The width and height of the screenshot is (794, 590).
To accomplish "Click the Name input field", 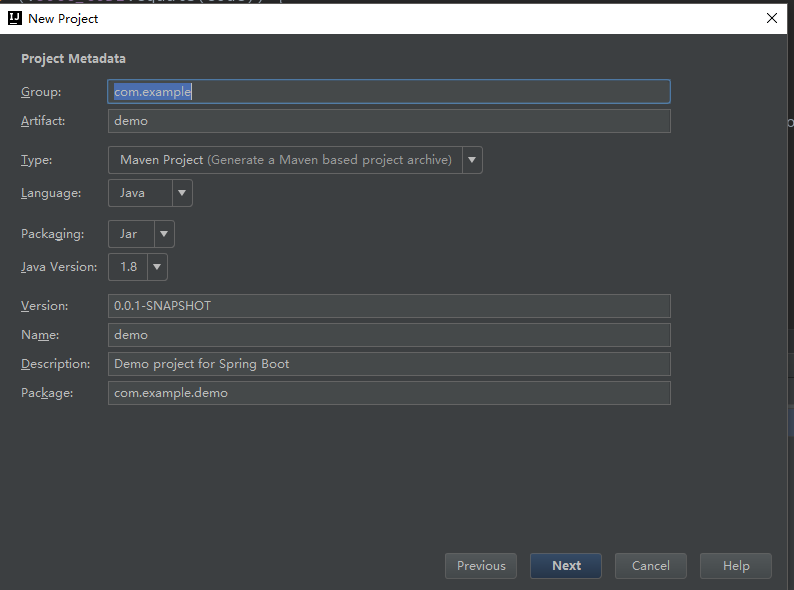I will pyautogui.click(x=388, y=335).
